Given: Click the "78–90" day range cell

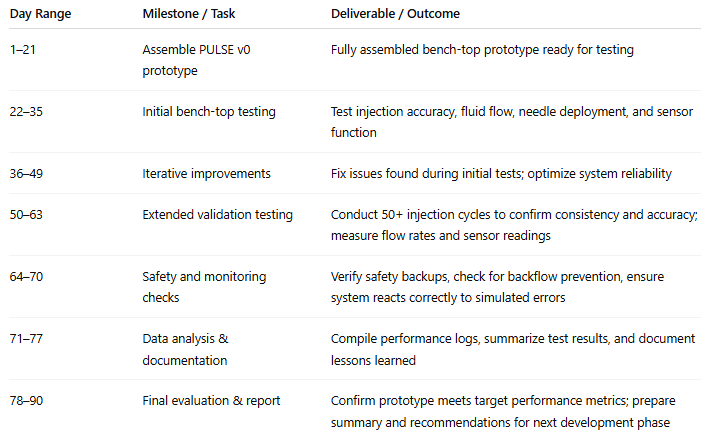Looking at the screenshot, I should pos(29,401).
